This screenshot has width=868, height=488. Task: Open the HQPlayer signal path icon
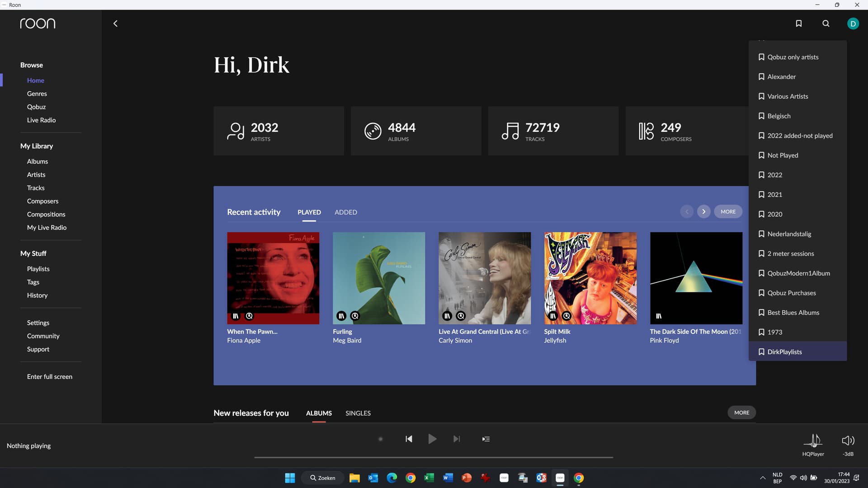pyautogui.click(x=813, y=441)
